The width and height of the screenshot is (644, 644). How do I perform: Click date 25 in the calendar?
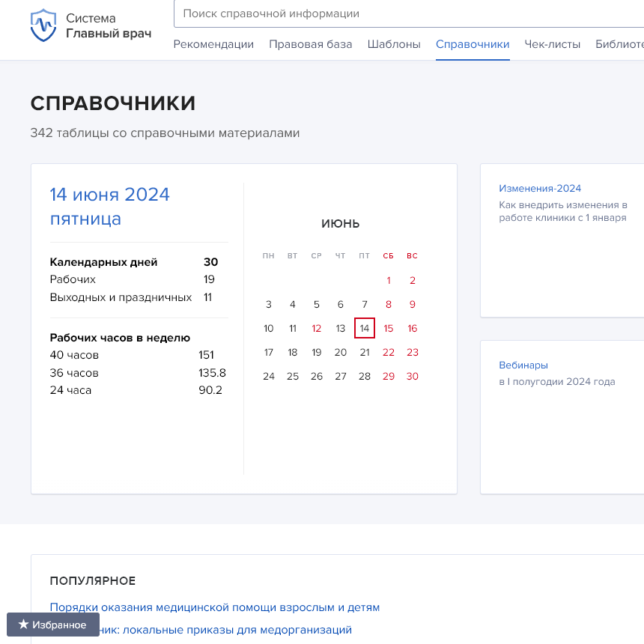coord(293,376)
